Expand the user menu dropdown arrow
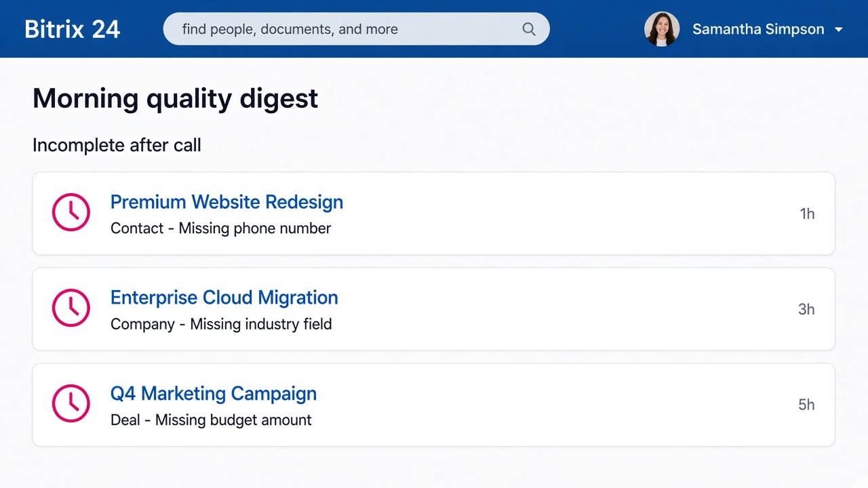 (839, 30)
